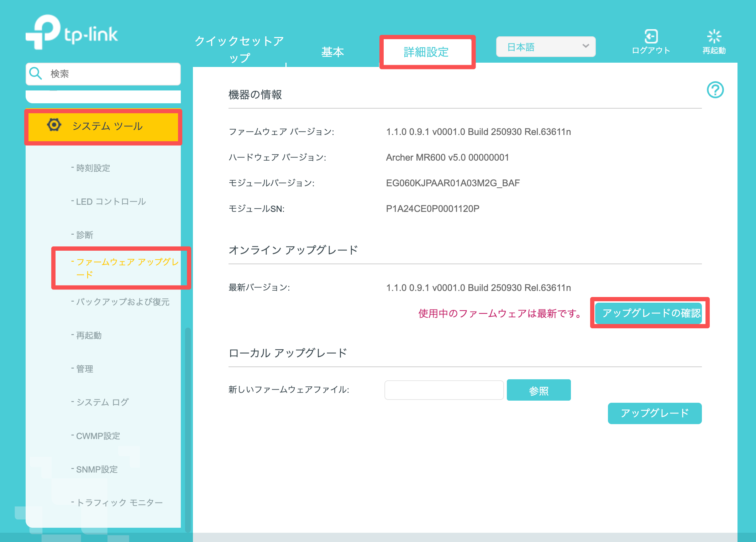
Task: Collapse the システム ツール menu section
Action: coord(107,126)
